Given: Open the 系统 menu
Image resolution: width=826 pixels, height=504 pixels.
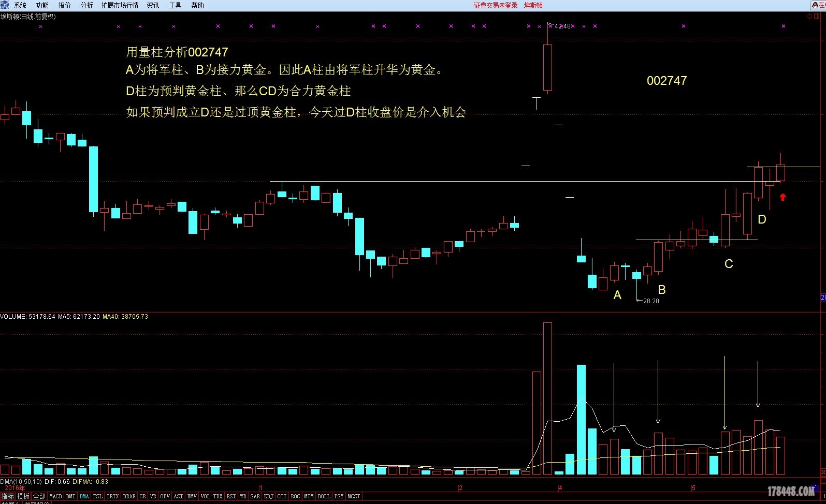Looking at the screenshot, I should 20,5.
